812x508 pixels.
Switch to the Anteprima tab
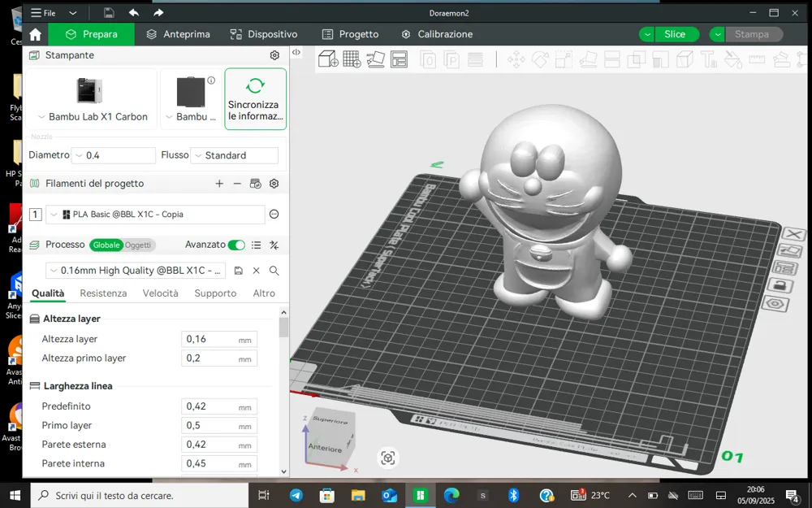(178, 34)
